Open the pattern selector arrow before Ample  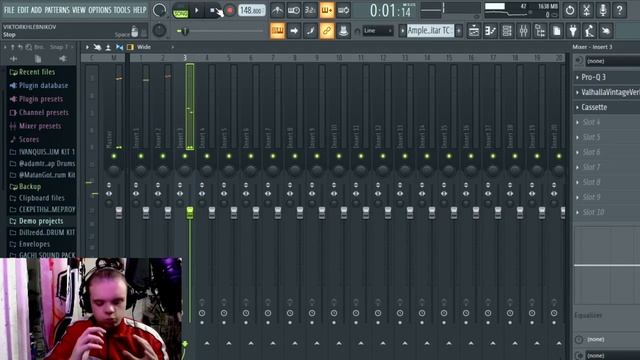[402, 31]
